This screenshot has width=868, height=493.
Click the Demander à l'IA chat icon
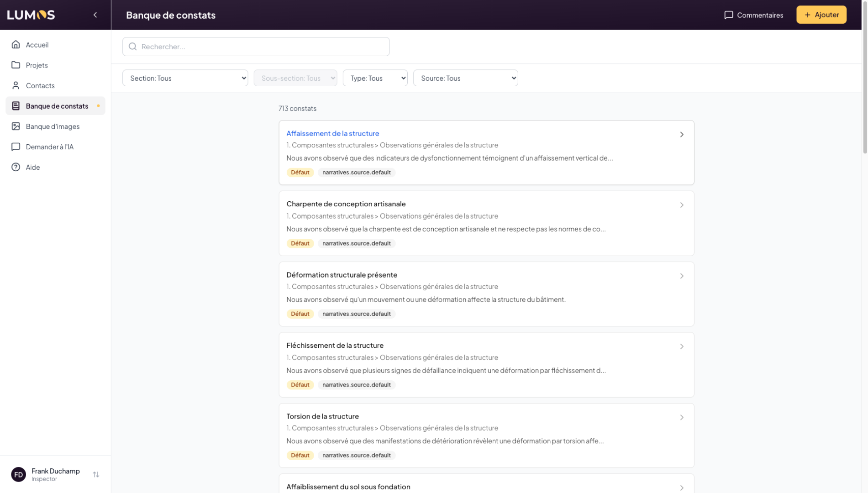pyautogui.click(x=16, y=147)
